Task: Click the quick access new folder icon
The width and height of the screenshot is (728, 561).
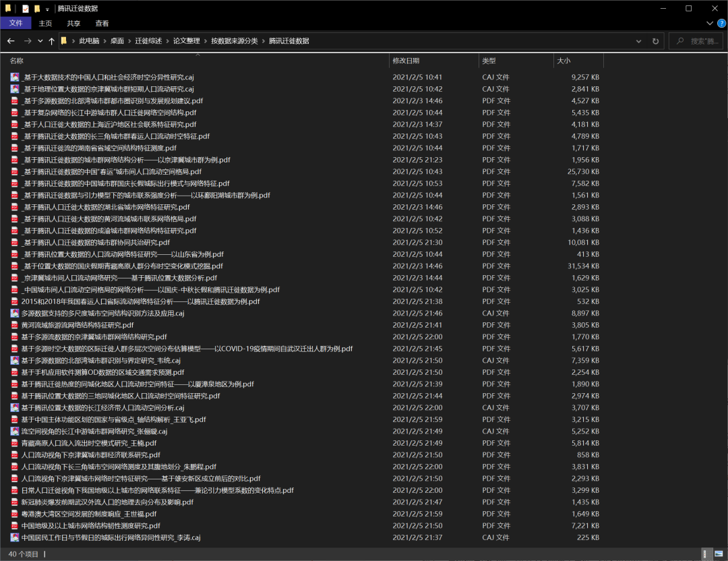Action: click(36, 8)
